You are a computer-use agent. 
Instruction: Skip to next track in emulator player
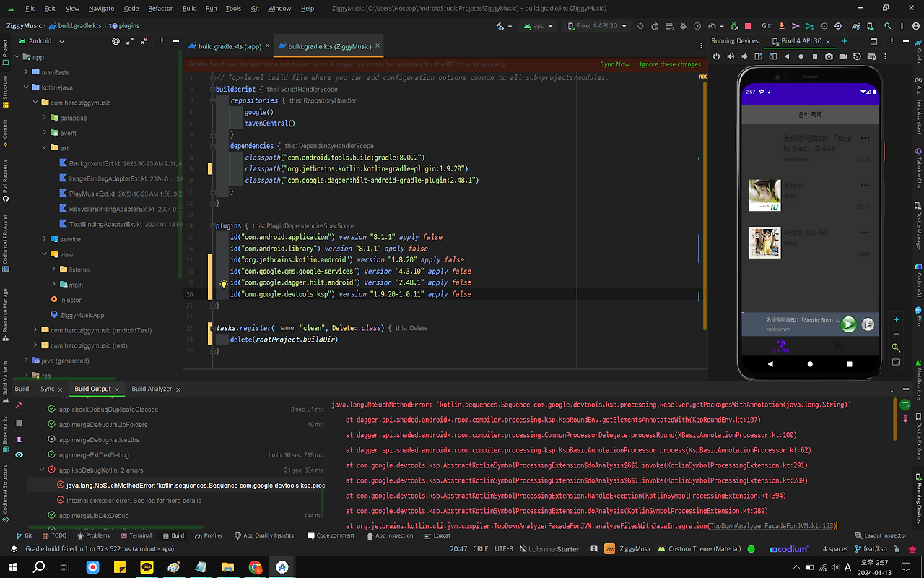click(868, 324)
